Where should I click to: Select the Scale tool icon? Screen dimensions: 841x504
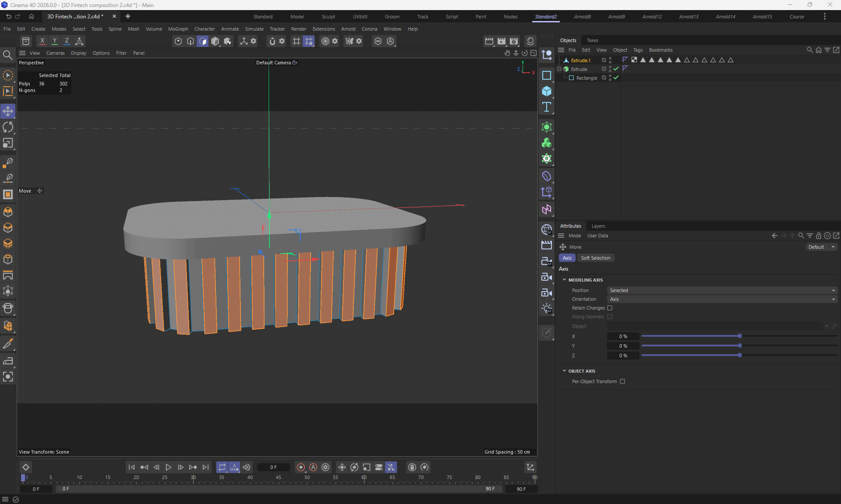(8, 143)
